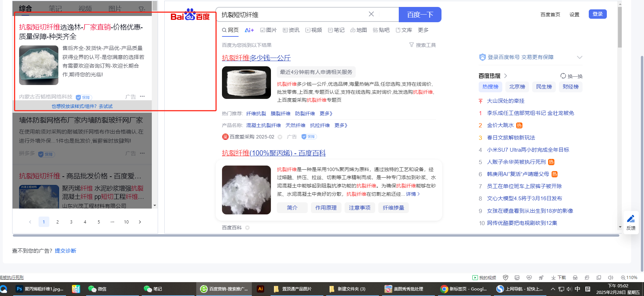Click the thread spool thumbnail image
The image size is (644, 296).
246,83
